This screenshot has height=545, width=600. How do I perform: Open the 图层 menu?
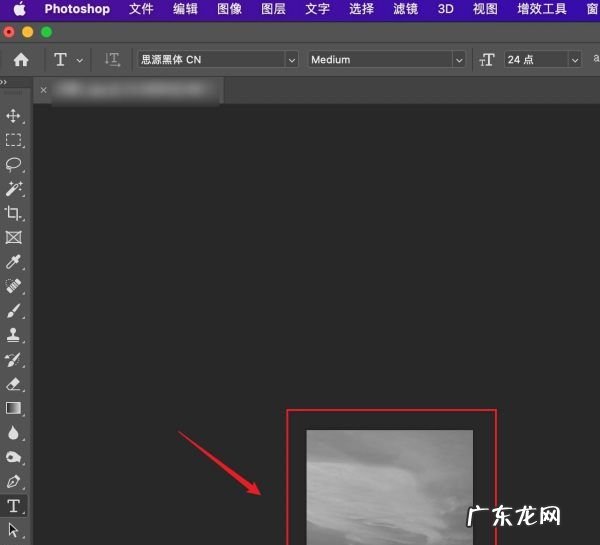pos(273,9)
